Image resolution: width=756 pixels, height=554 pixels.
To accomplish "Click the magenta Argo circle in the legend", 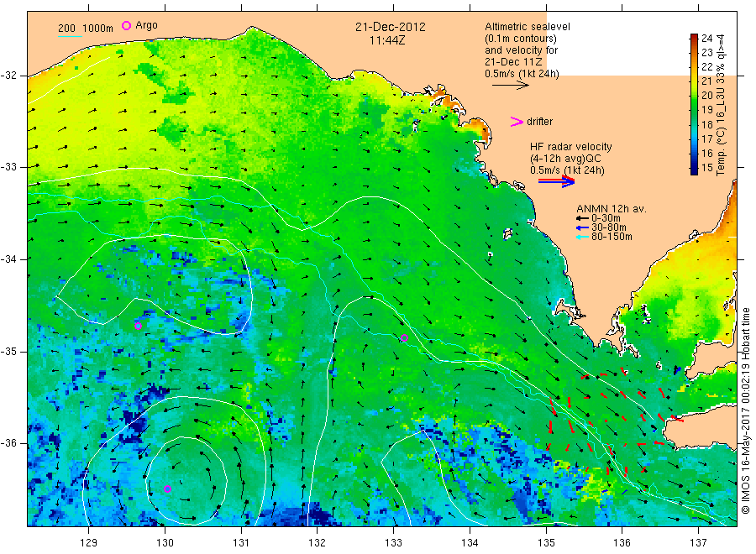I will 126,25.
